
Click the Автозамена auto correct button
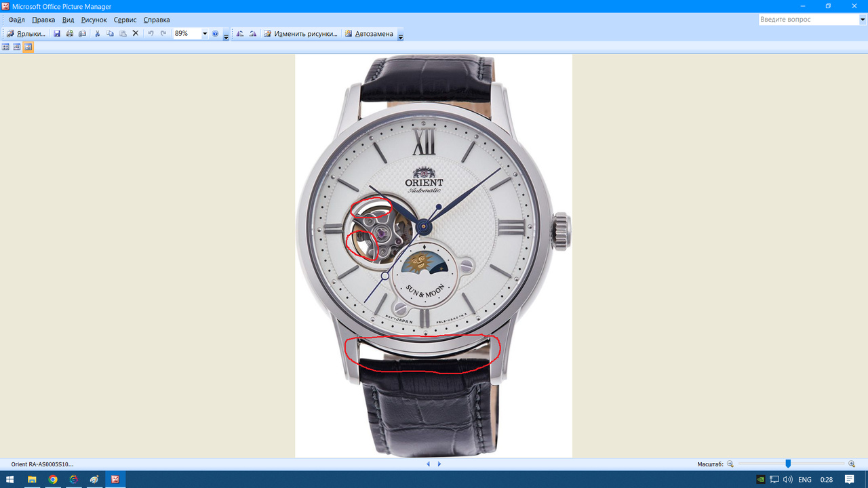pos(368,33)
